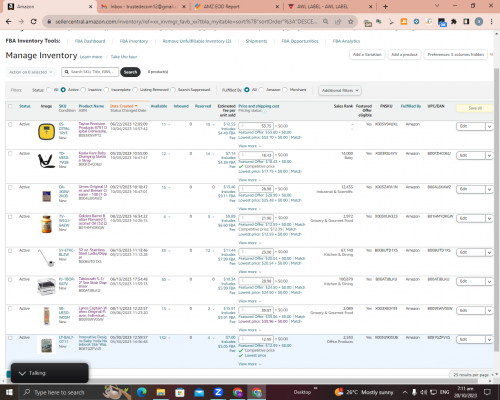Tick checkbox for Golden Barrel product row
This screenshot has width=500, height=400.
pos(10,217)
